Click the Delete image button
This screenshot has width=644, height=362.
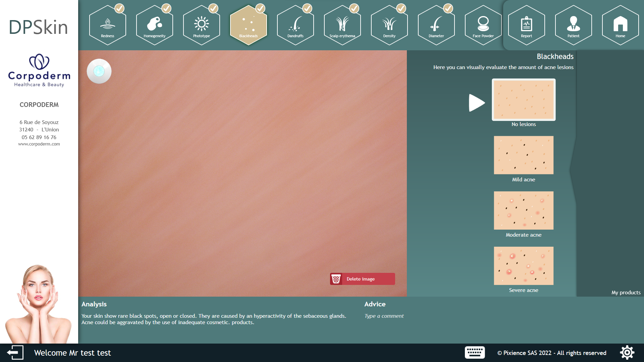tap(362, 279)
